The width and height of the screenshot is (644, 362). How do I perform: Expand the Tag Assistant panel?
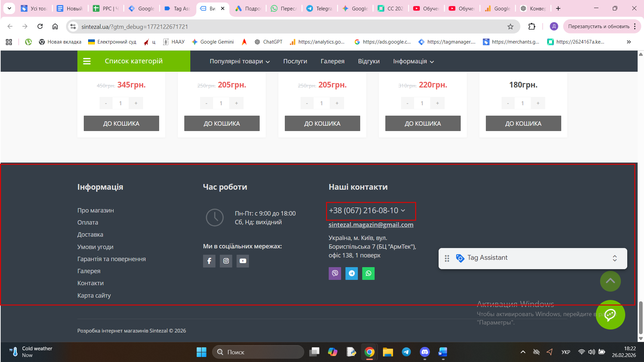615,258
